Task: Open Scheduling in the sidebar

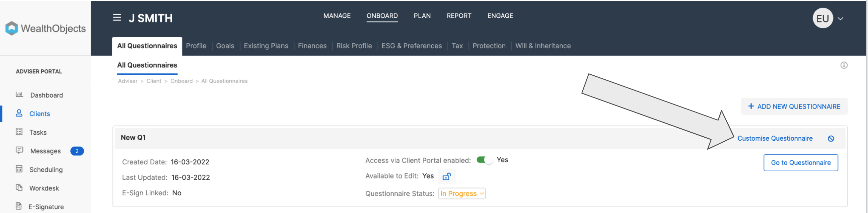Action: (x=46, y=170)
